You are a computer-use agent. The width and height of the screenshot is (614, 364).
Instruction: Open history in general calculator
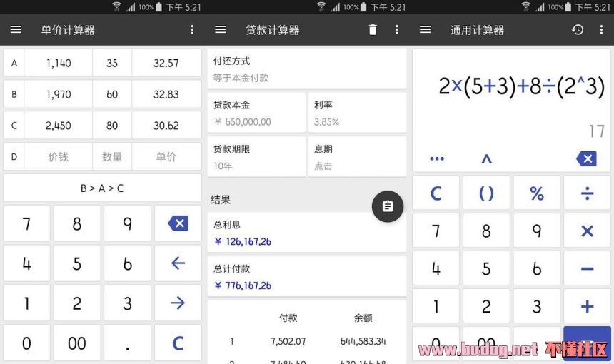578,30
